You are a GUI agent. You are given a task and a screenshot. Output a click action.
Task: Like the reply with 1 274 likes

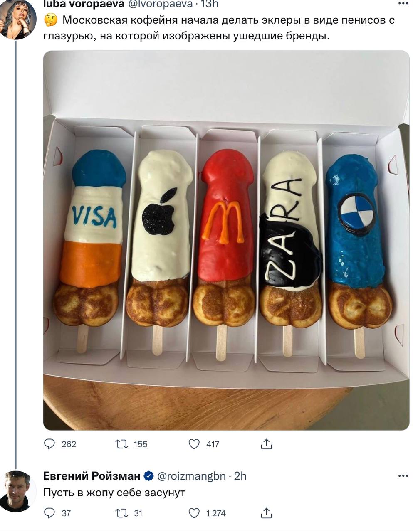pyautogui.click(x=194, y=513)
